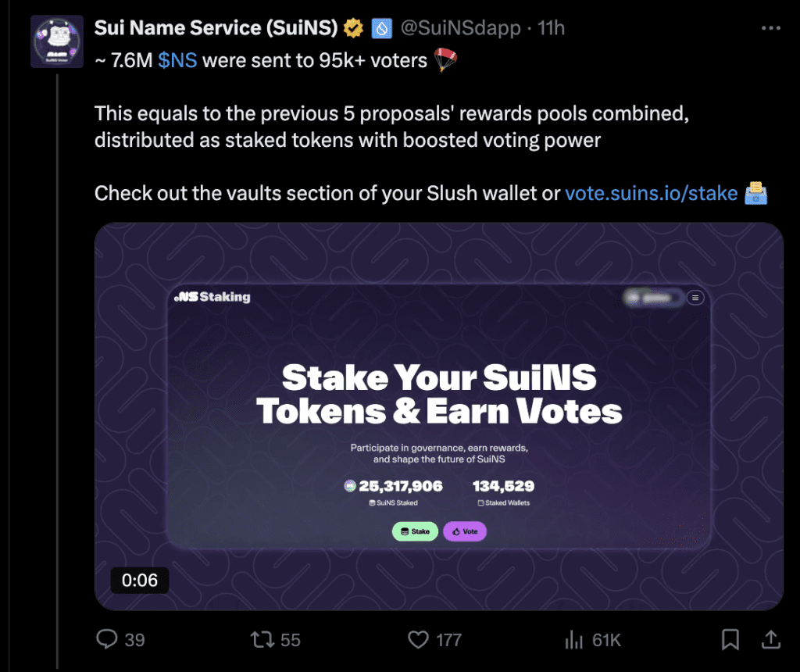Click the gold verified checkmark badge

tap(354, 29)
